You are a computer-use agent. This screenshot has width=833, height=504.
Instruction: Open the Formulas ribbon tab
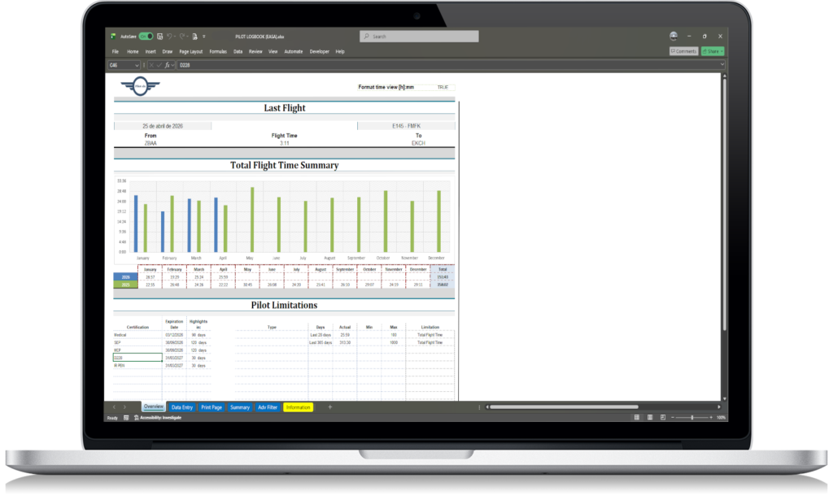[x=217, y=50]
